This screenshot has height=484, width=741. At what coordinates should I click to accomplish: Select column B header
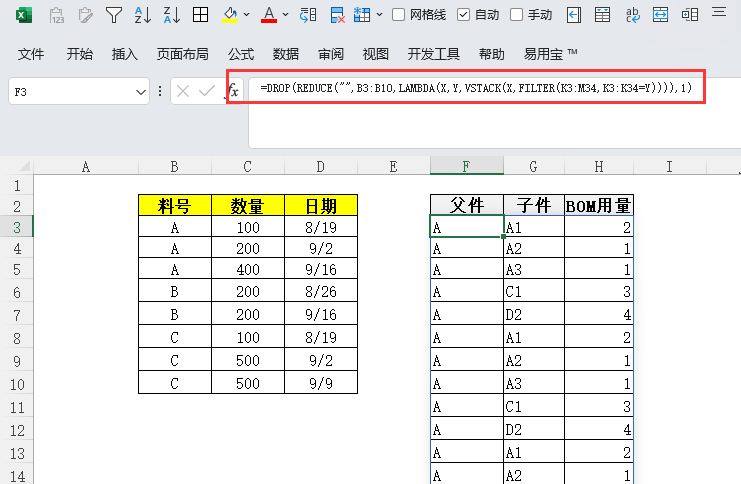174,166
